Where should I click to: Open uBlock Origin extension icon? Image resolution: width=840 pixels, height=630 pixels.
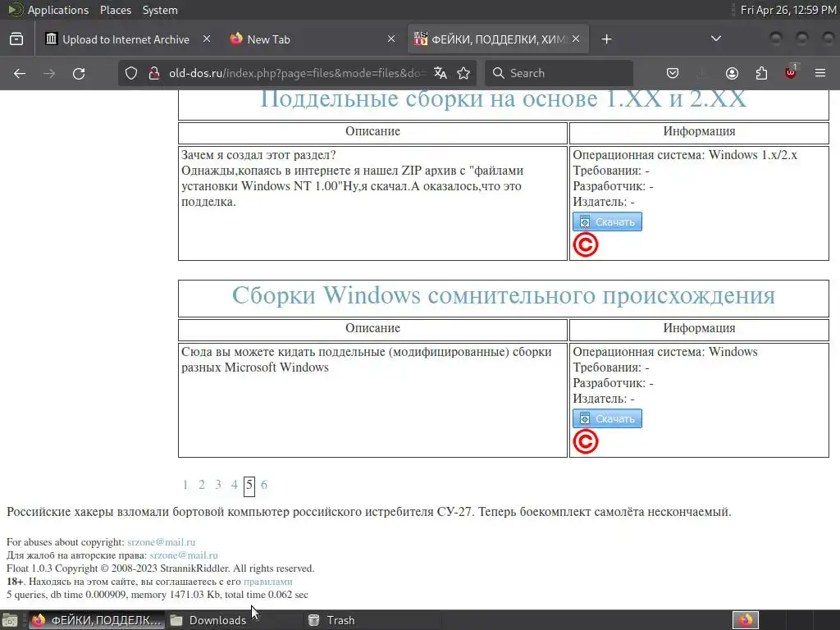[x=791, y=72]
